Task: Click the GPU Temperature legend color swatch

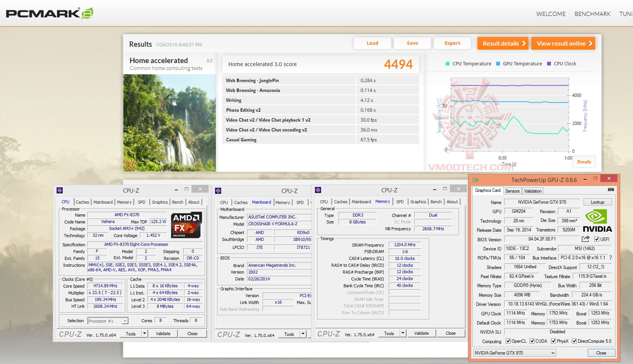Action: point(498,64)
